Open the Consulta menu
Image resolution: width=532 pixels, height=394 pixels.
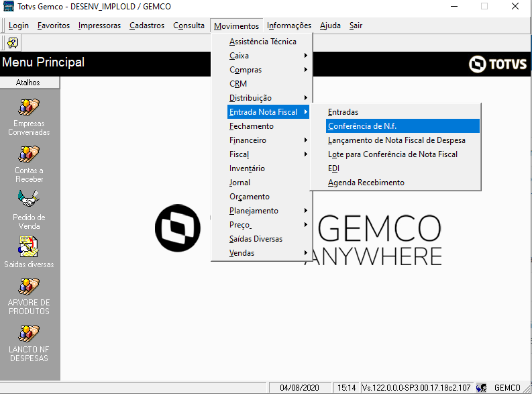pyautogui.click(x=189, y=26)
